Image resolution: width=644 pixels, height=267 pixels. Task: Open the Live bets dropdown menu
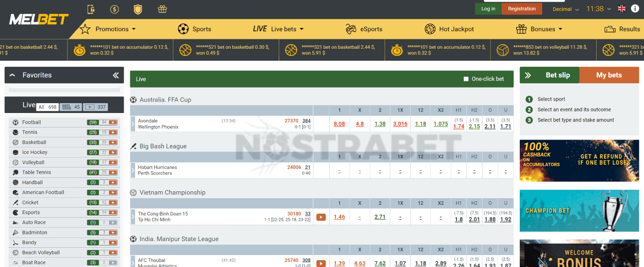(278, 29)
